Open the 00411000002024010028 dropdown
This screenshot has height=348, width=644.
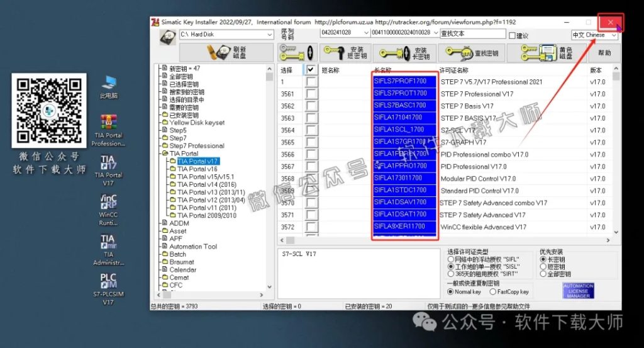point(436,33)
